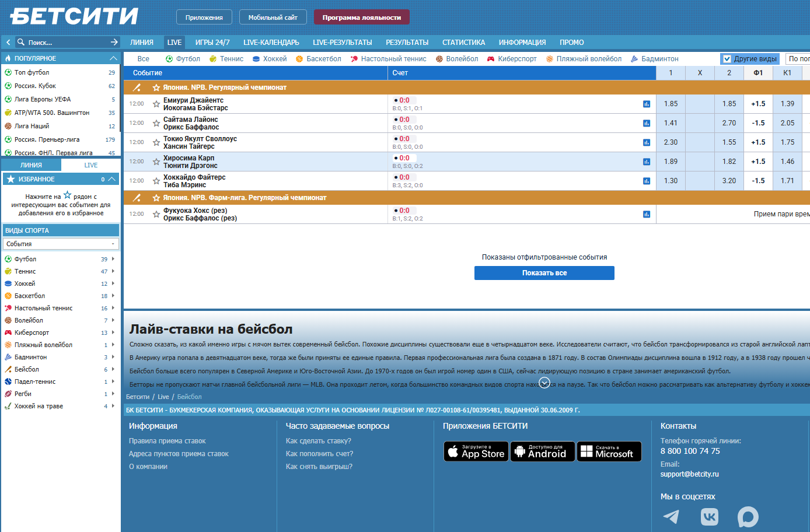
Task: Expand Футбол in sports list
Action: [113, 259]
